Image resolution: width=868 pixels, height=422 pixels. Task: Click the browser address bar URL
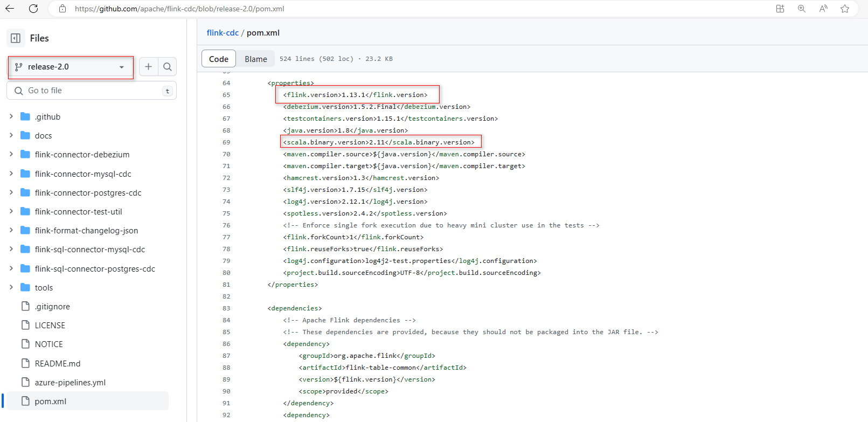click(x=179, y=9)
